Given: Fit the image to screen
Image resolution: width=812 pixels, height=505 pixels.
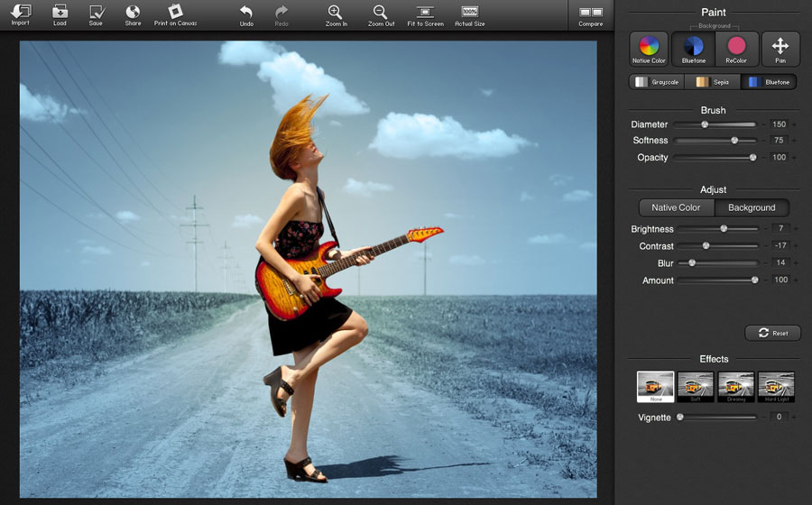Looking at the screenshot, I should click(x=426, y=13).
